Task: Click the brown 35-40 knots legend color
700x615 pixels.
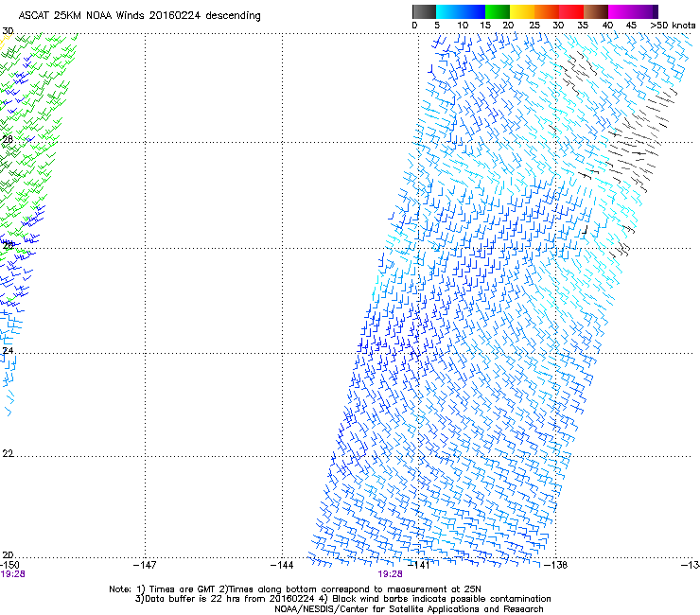Action: tap(596, 11)
